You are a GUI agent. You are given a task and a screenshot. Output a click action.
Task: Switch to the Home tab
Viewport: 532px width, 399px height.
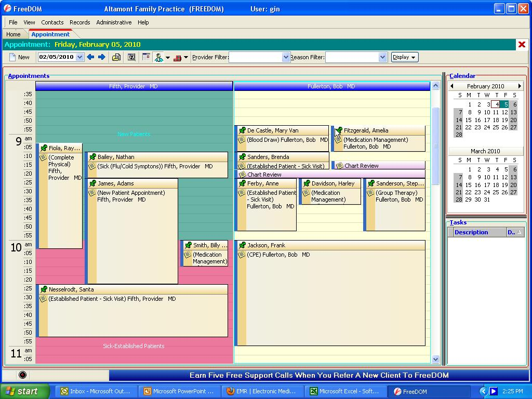click(x=13, y=33)
